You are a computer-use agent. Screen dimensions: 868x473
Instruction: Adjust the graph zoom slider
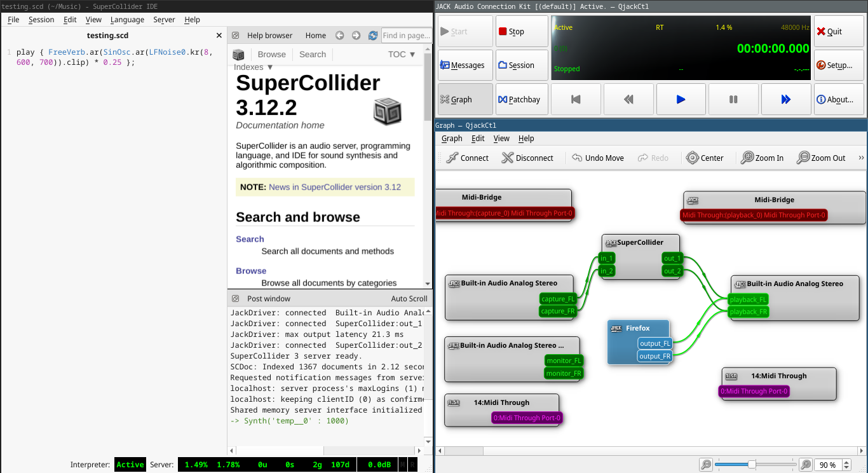point(752,465)
